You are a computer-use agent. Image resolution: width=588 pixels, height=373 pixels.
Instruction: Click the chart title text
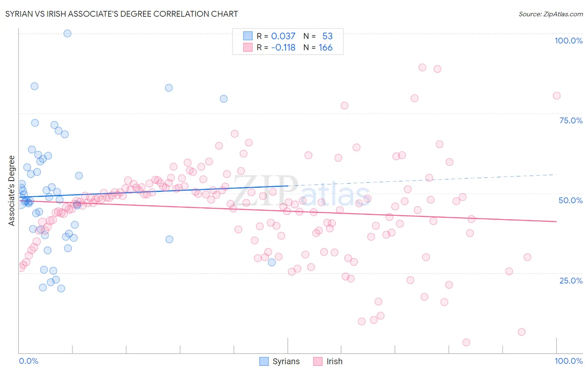121,14
